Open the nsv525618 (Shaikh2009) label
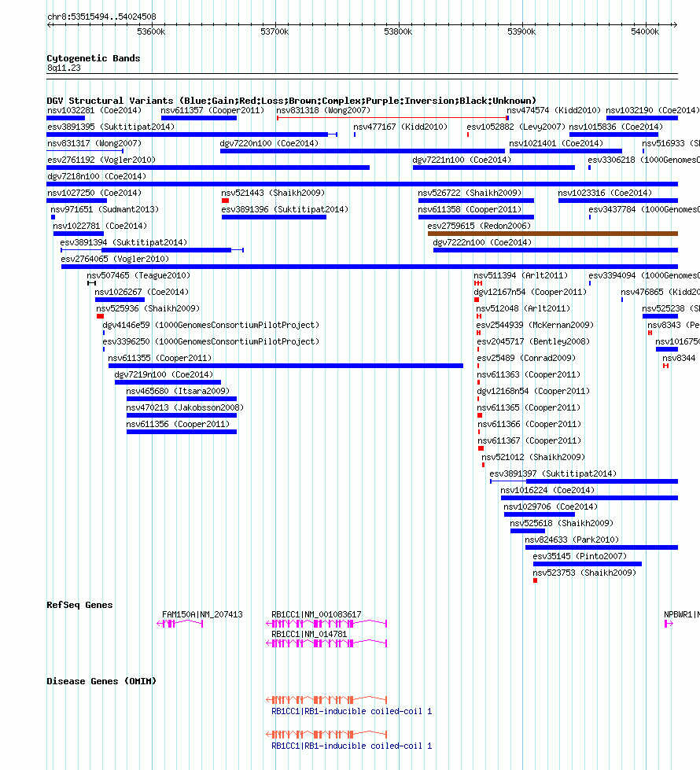This screenshot has width=700, height=770. coord(562,524)
